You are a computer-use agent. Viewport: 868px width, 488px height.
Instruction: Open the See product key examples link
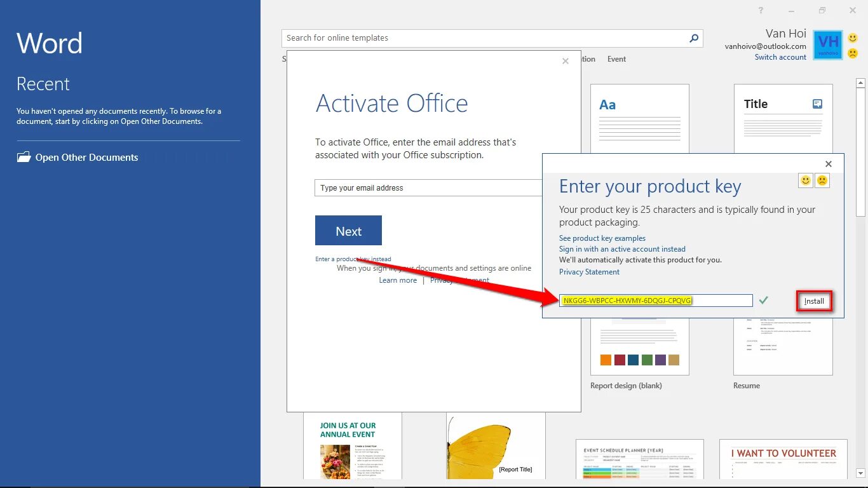click(602, 238)
